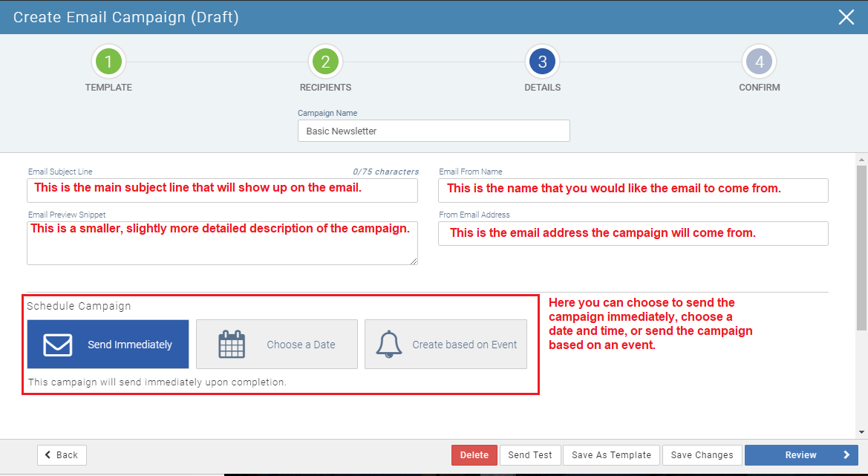
Task: Click the Save Changes button
Action: point(702,455)
